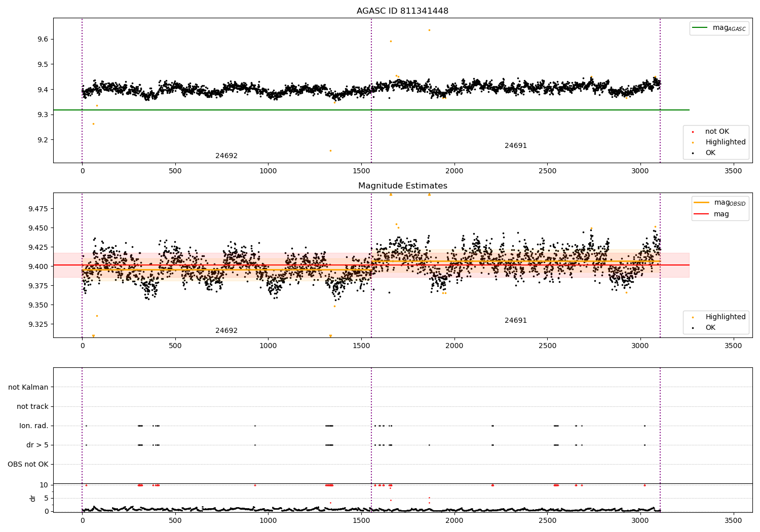Click the 10 tick on the dr axis

click(44, 485)
